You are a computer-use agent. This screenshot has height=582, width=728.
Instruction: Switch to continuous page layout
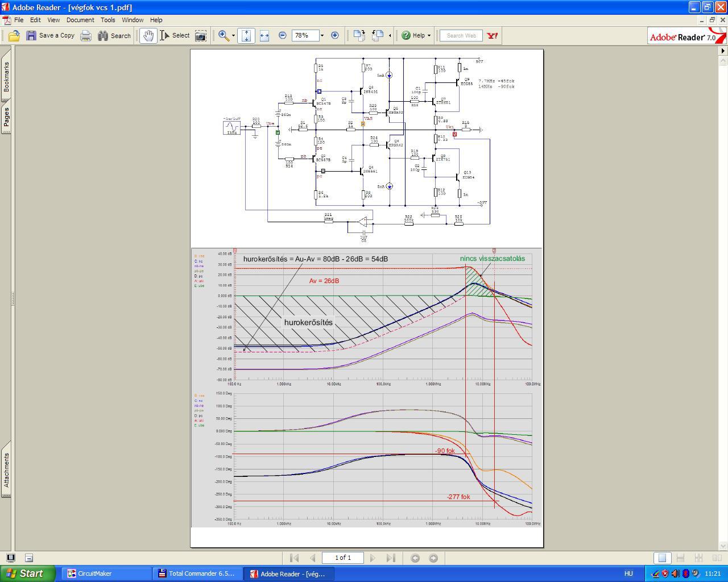click(x=680, y=558)
